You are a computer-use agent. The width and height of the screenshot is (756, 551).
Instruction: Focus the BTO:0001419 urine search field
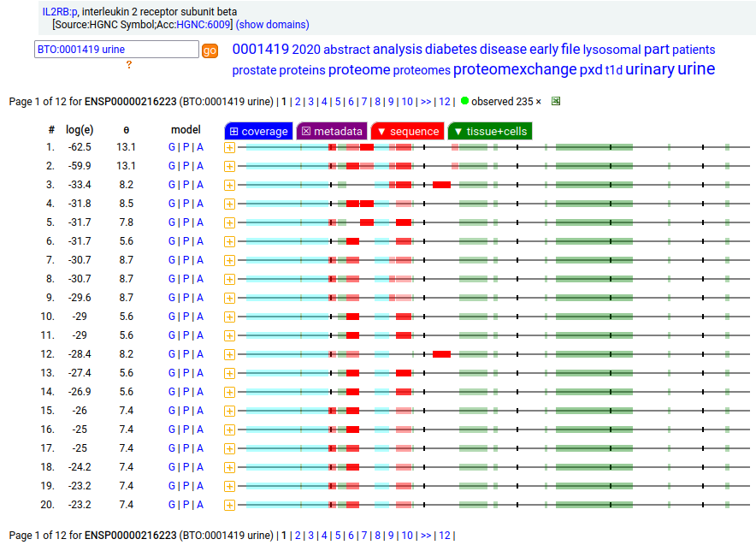(x=116, y=50)
